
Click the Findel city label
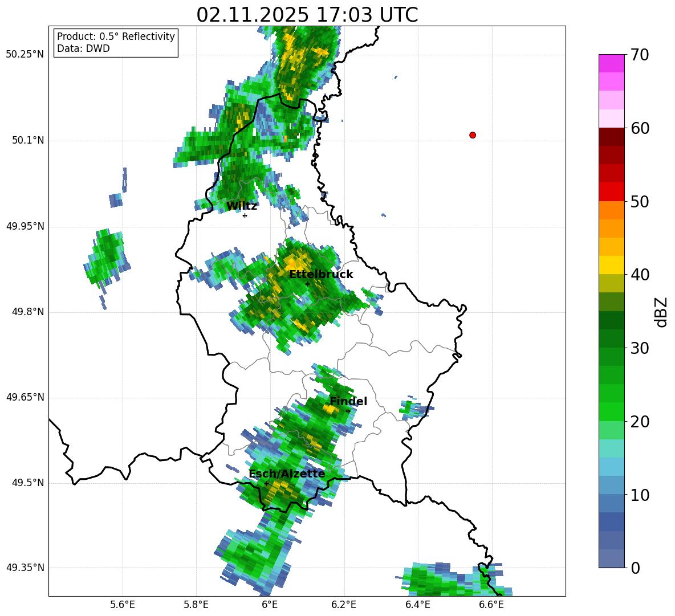point(348,401)
